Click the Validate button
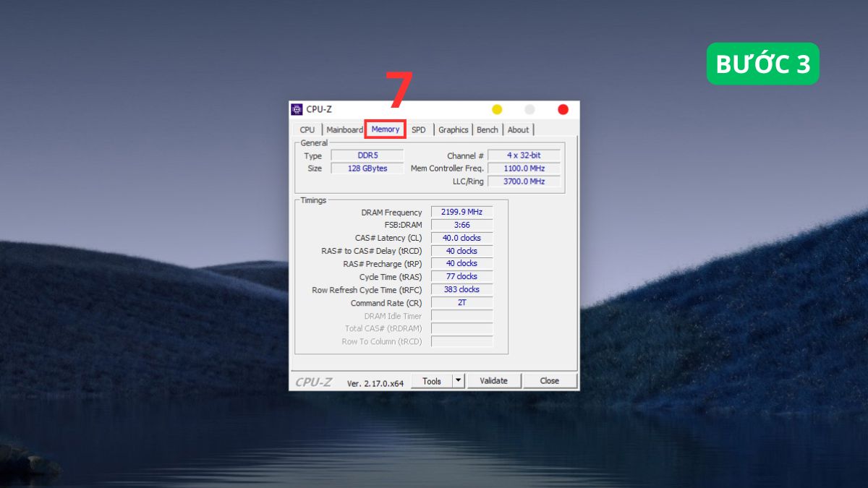The height and width of the screenshot is (488, 868). coord(494,380)
